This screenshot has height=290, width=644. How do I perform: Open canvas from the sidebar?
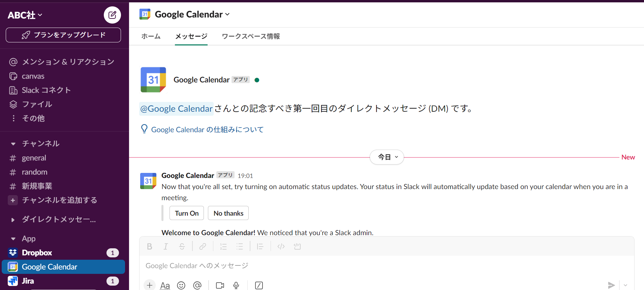pos(33,76)
